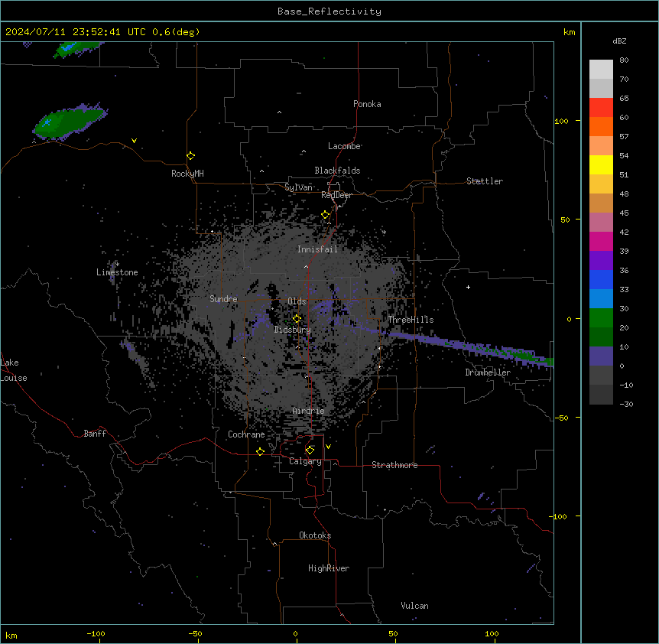Click the Drumheller label
This screenshot has width=659, height=644.
(488, 372)
